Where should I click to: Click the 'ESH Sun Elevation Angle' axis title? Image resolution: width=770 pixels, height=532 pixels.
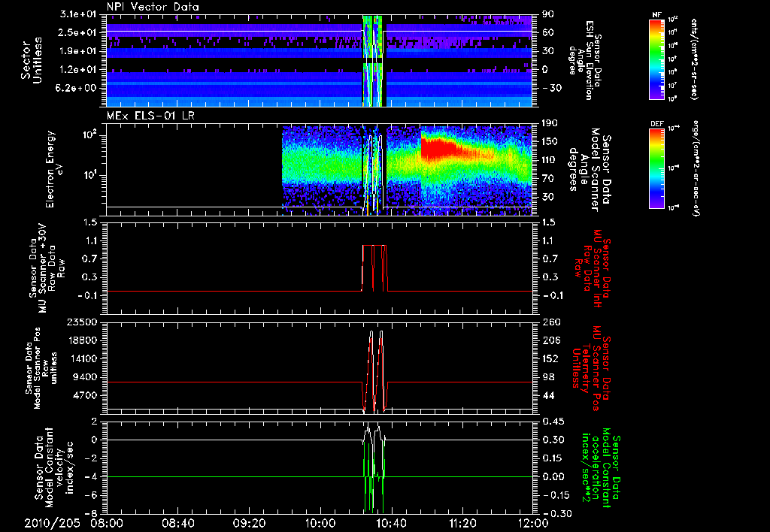tap(585, 60)
